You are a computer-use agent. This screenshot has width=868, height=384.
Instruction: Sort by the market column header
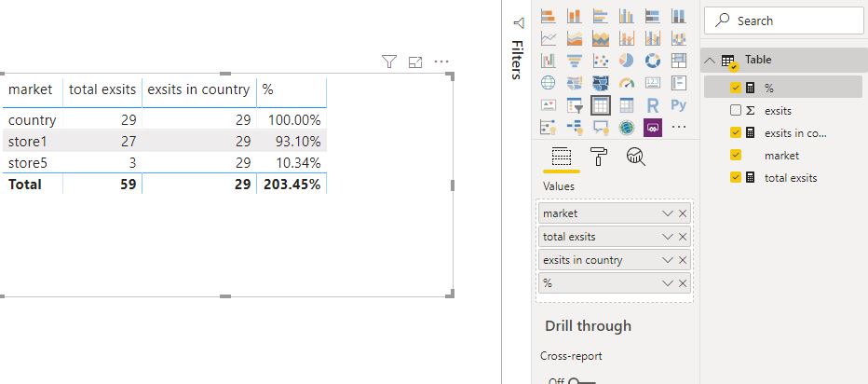pos(31,89)
